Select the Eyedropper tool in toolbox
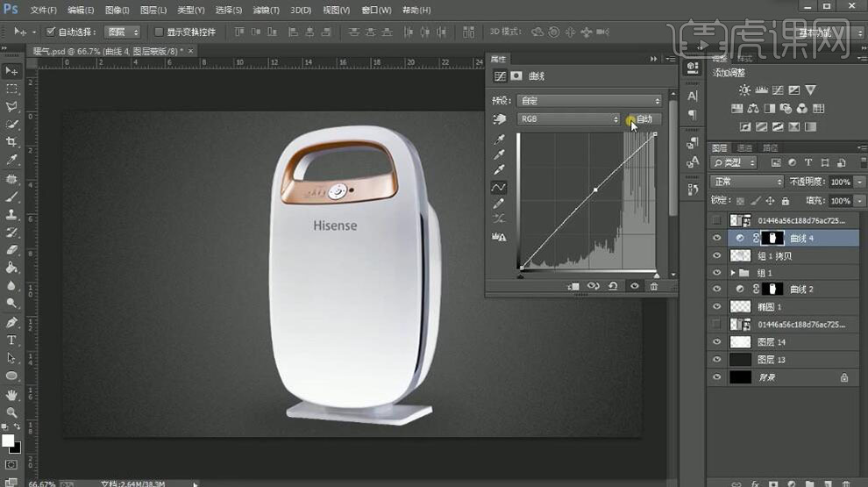Viewport: 868px width, 487px height. tap(11, 160)
